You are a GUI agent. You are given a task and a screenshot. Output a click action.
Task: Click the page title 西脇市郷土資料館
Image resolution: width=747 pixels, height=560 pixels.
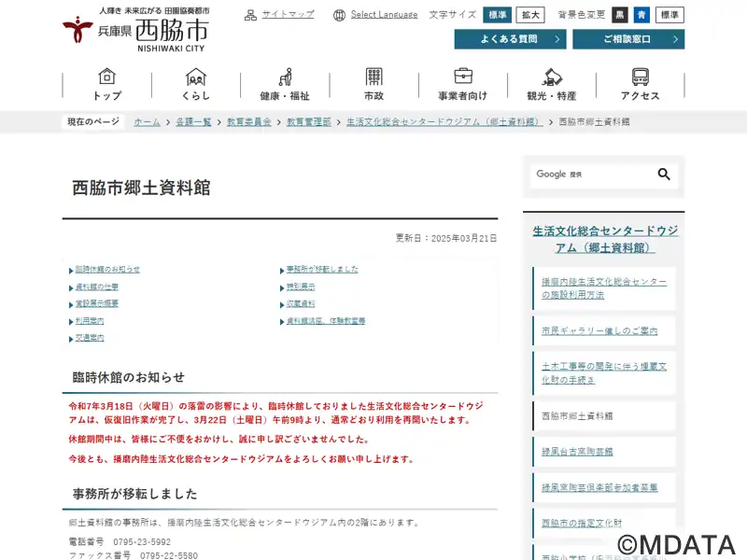click(141, 188)
